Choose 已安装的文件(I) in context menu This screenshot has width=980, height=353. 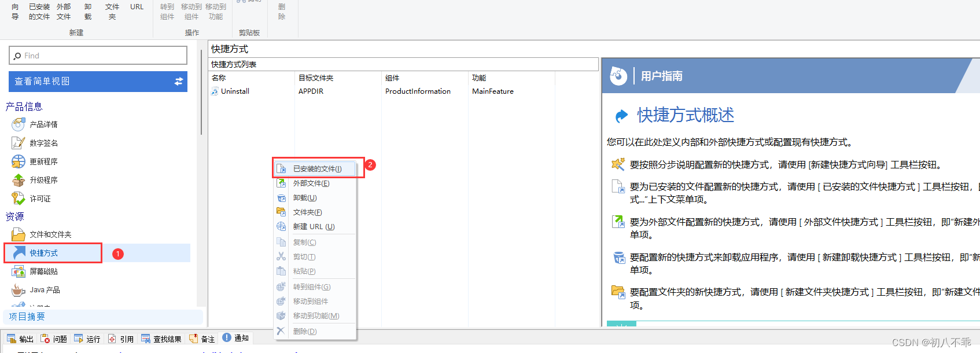[315, 168]
